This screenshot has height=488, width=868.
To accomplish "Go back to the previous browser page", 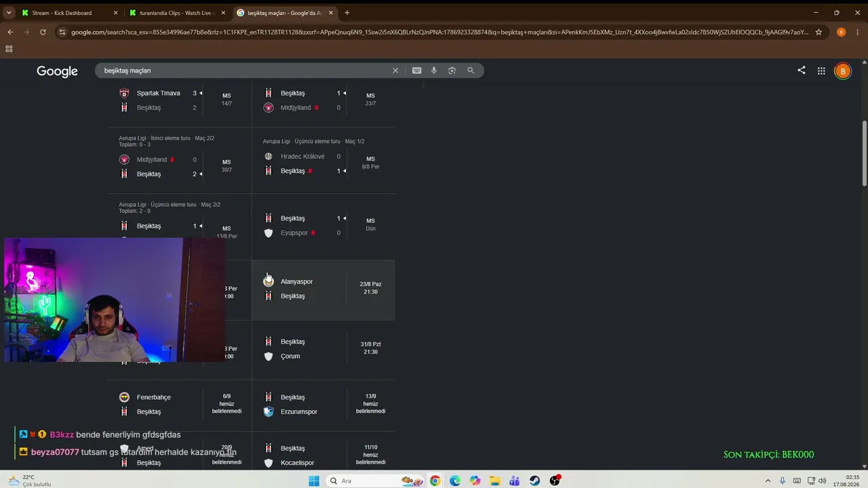I will pyautogui.click(x=10, y=32).
